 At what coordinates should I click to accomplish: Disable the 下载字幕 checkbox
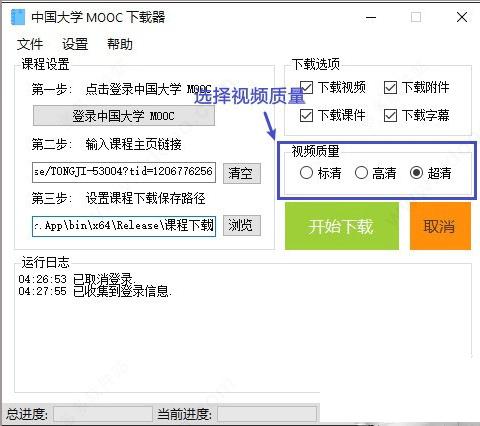pyautogui.click(x=390, y=116)
